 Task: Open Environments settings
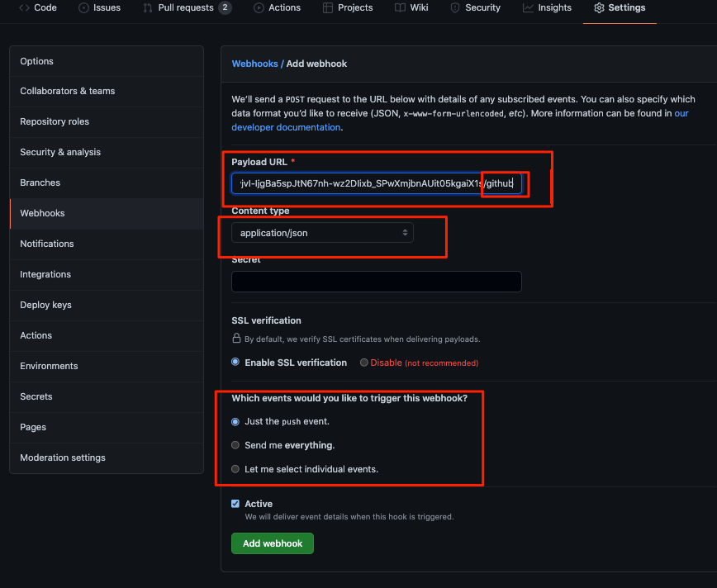coord(107,366)
